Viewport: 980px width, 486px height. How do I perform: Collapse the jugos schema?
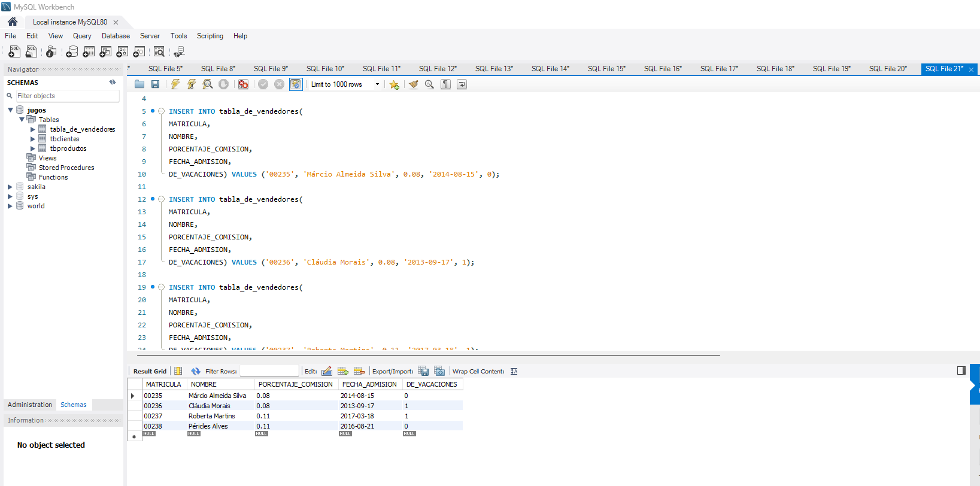10,110
